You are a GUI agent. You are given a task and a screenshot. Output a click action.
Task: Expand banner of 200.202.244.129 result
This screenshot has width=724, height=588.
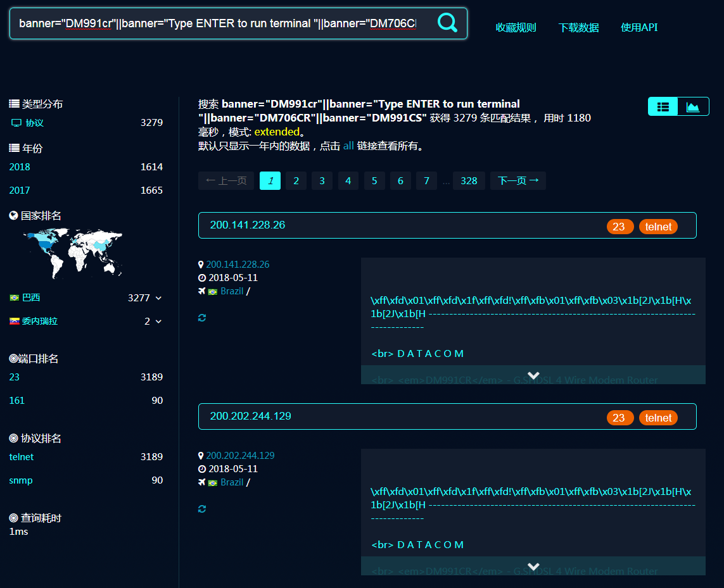pyautogui.click(x=533, y=566)
